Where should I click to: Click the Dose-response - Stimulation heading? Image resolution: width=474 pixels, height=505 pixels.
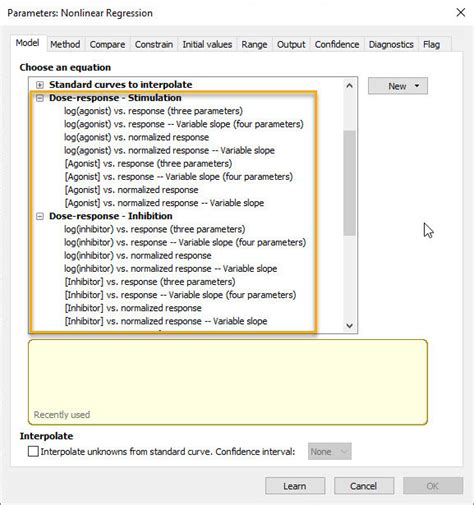(x=115, y=98)
